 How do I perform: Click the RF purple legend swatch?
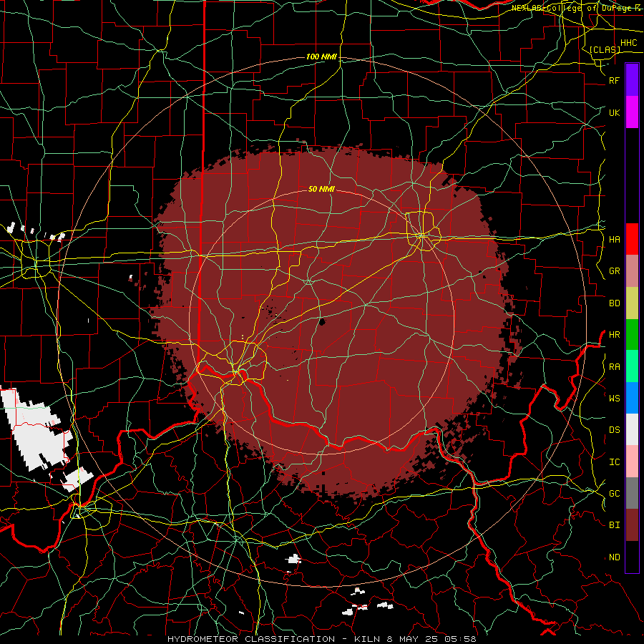(632, 80)
